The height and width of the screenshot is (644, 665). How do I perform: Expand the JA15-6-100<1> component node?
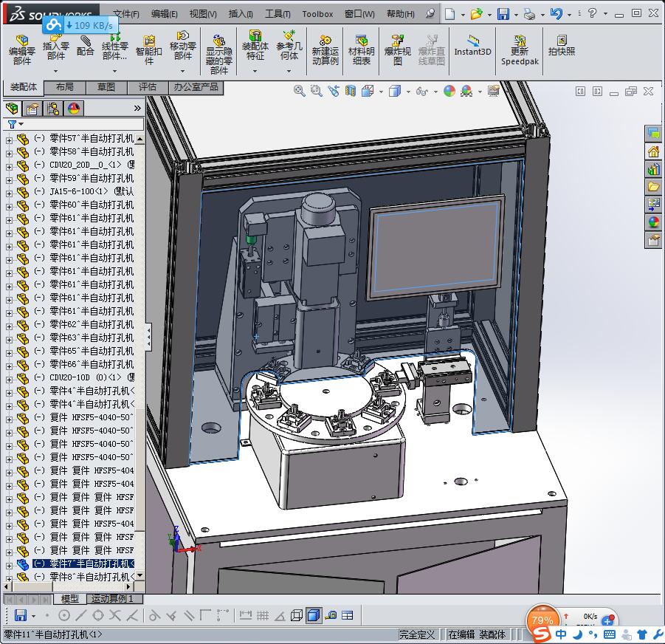pyautogui.click(x=9, y=192)
